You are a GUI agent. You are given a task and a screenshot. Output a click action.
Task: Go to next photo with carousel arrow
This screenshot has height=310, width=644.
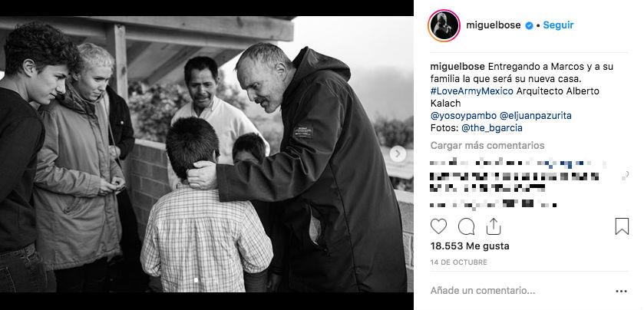coord(397,154)
